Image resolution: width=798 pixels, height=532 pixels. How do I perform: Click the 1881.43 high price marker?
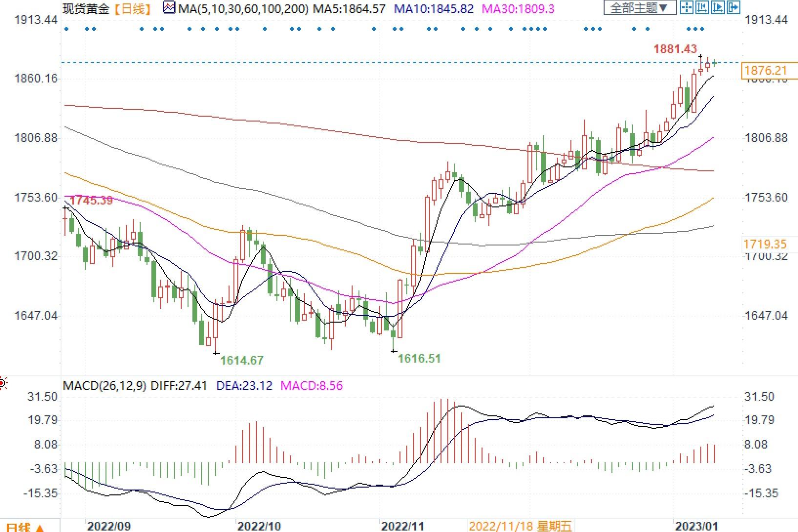pos(675,49)
